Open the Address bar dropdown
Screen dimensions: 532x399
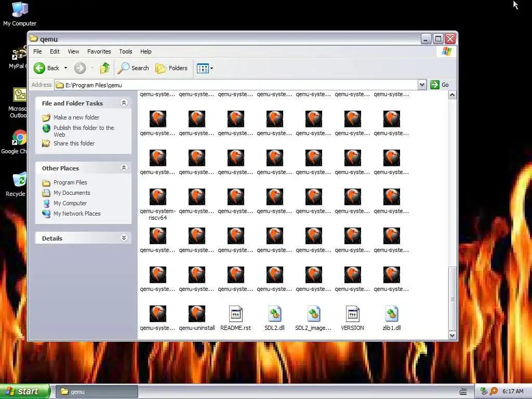(x=422, y=85)
